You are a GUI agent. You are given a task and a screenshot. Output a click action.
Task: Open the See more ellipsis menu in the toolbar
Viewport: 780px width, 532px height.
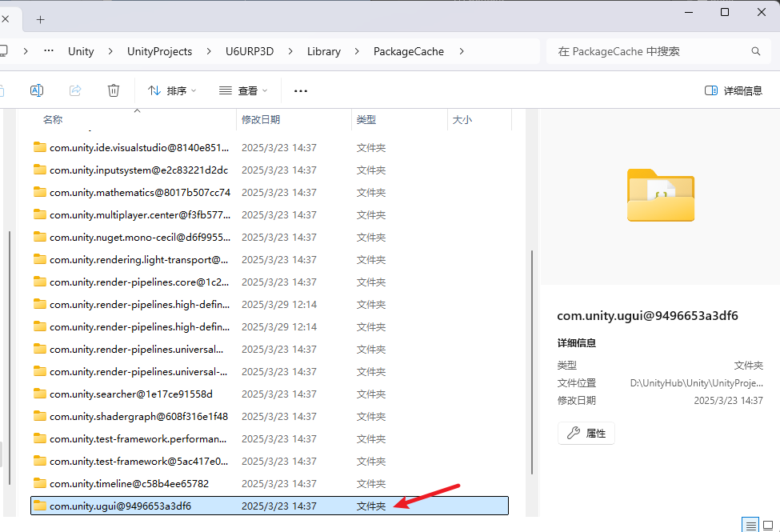coord(301,91)
